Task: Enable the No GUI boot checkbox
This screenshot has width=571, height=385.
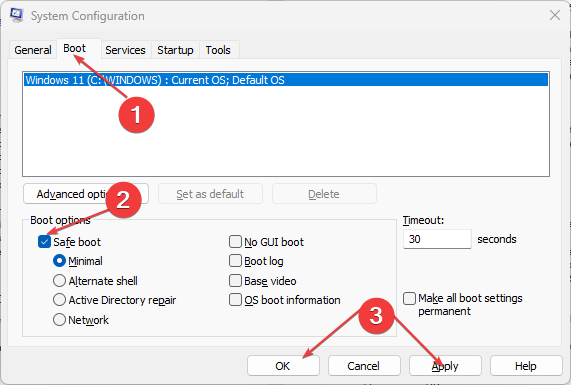Action: (235, 241)
